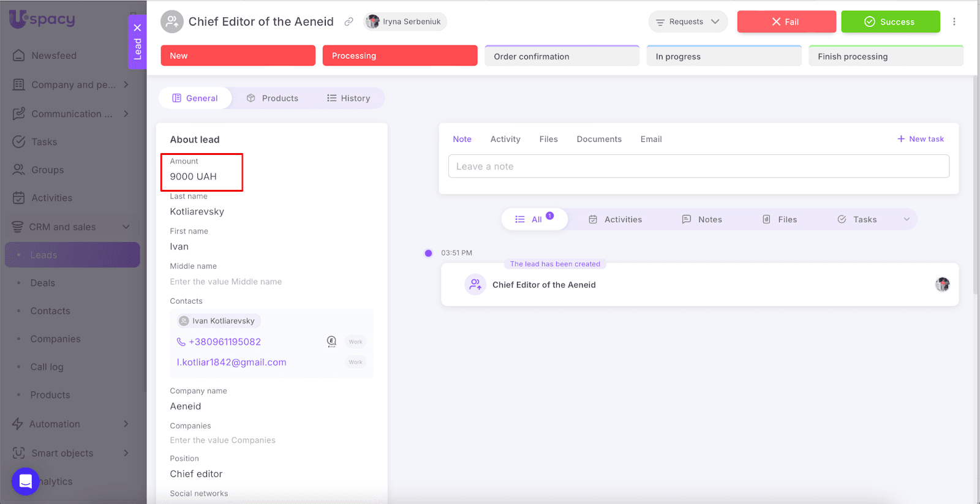Collapse the CRM and sales menu
This screenshot has width=980, height=504.
pyautogui.click(x=126, y=227)
